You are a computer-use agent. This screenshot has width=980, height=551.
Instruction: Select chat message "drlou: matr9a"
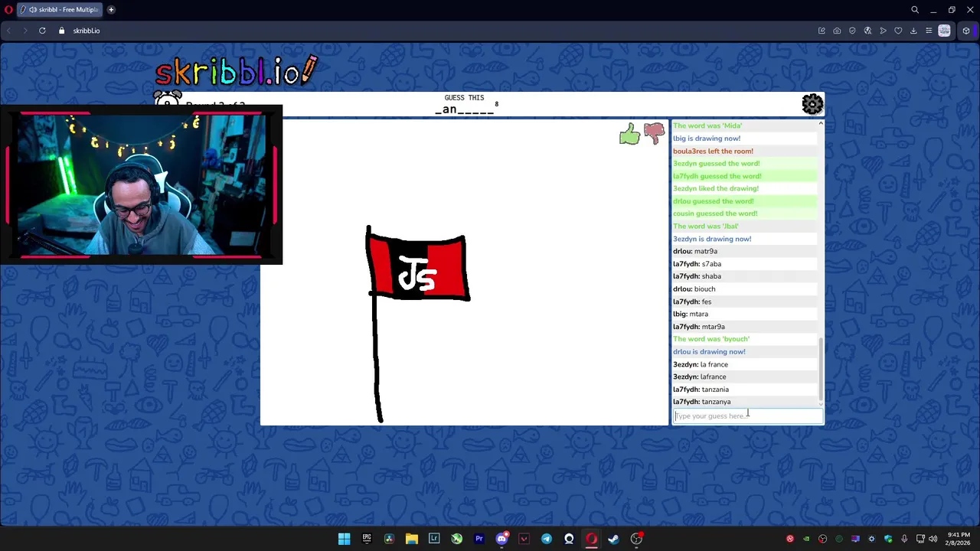695,251
